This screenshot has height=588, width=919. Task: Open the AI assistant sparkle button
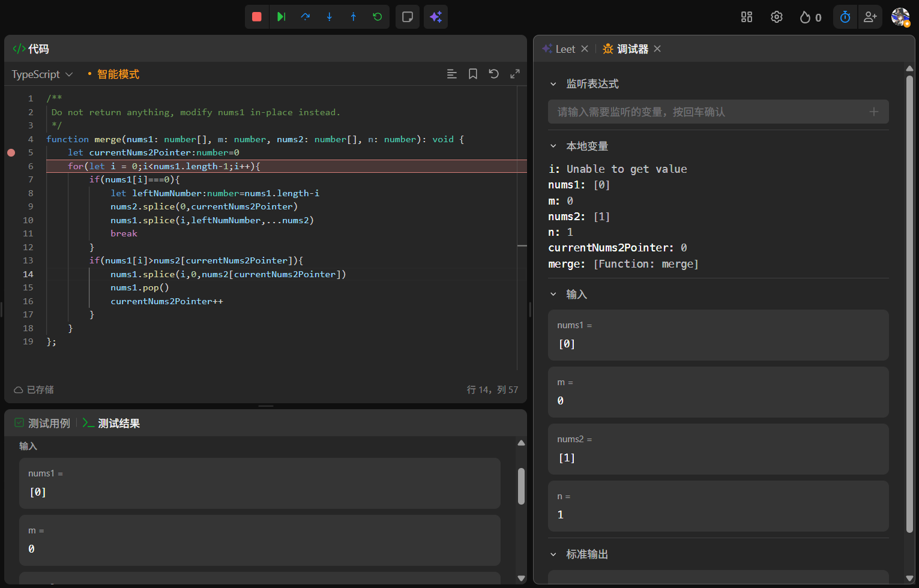click(436, 17)
